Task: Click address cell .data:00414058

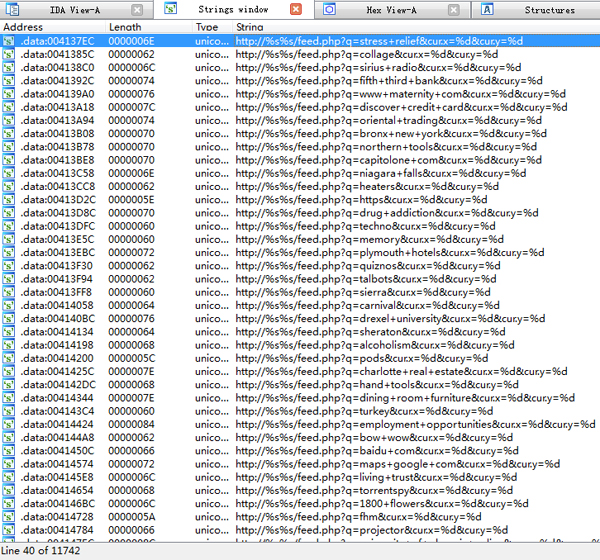Action: coord(57,306)
